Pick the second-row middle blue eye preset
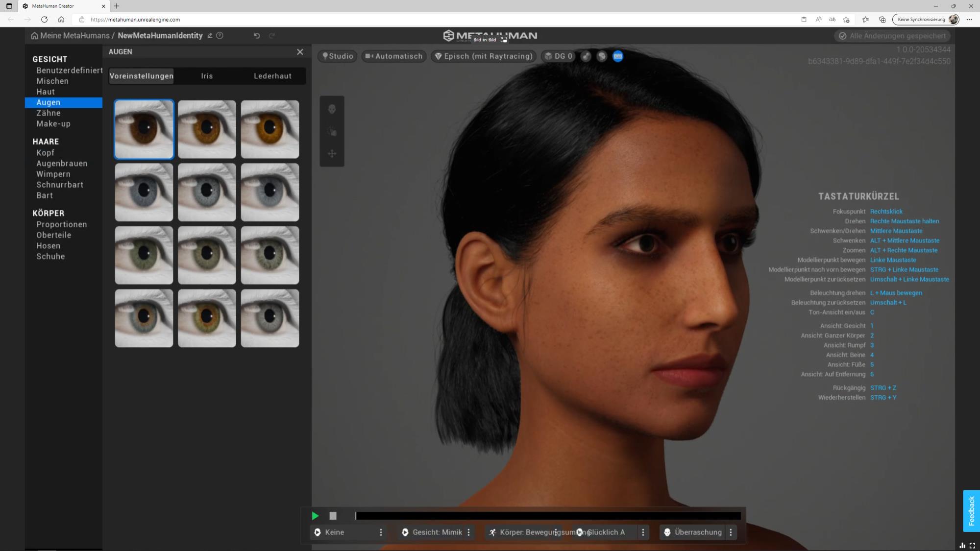980x551 pixels. pos(207,192)
